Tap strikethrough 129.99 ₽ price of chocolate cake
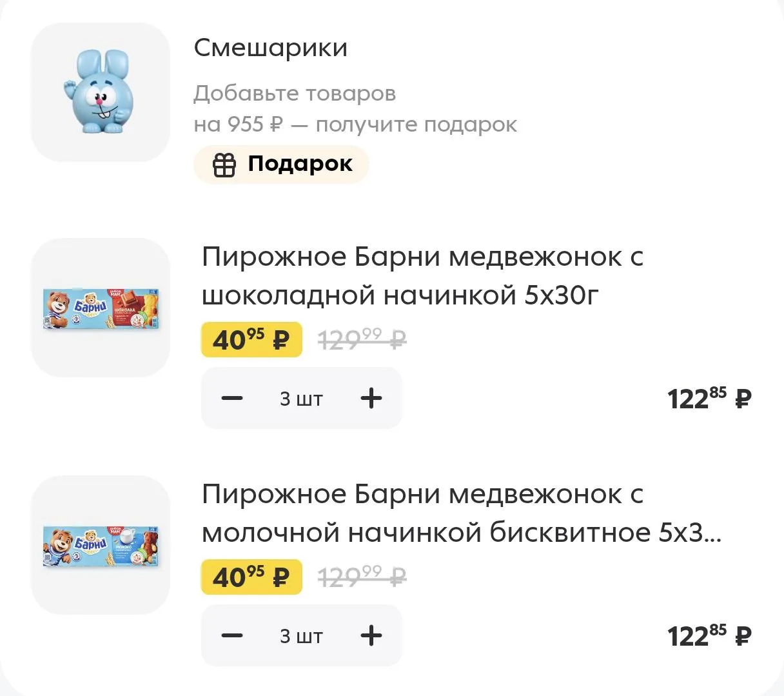Screen dimensions: 784x696 pyautogui.click(x=363, y=339)
